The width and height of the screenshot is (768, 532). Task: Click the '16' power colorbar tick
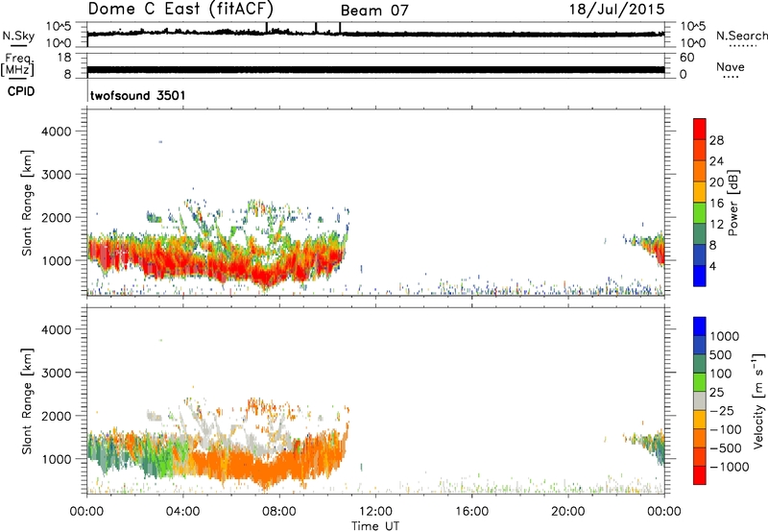pyautogui.click(x=716, y=203)
